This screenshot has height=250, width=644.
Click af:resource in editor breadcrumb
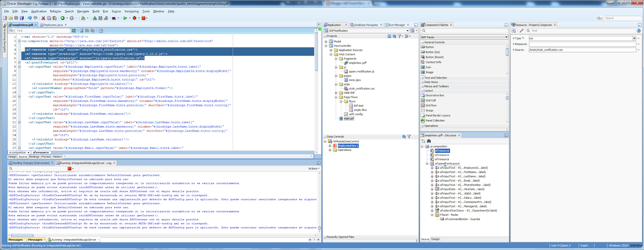coord(41,153)
